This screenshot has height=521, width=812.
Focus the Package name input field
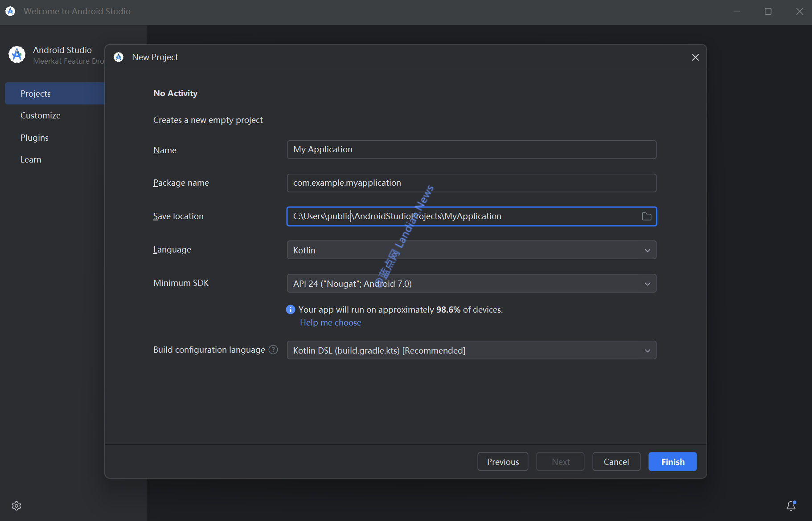[x=472, y=183]
